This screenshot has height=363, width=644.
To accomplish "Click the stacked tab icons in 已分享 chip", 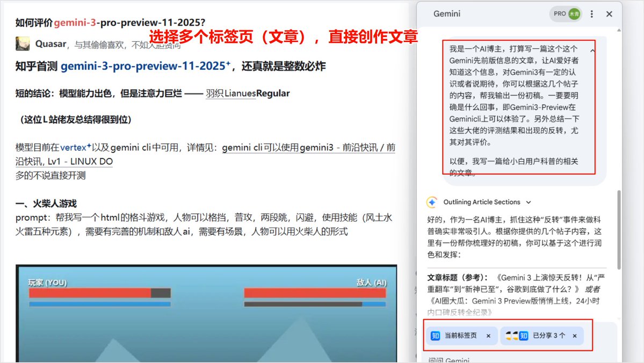I will pyautogui.click(x=517, y=336).
